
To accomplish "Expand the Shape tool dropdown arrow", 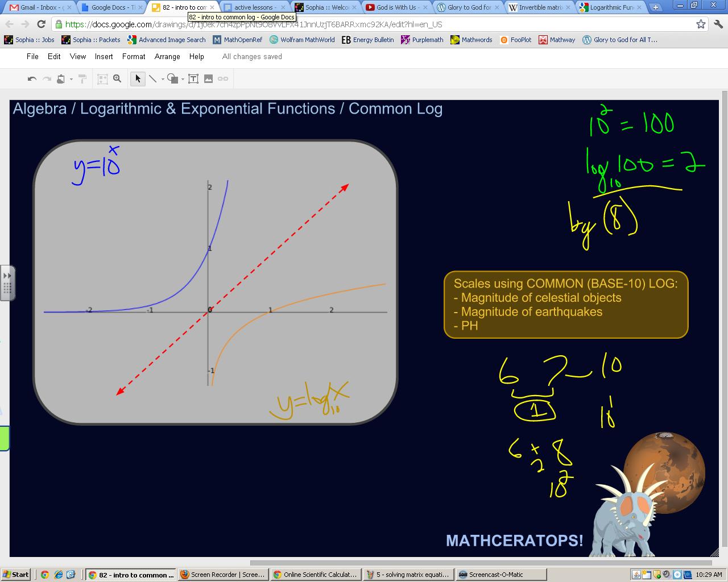I will pyautogui.click(x=183, y=79).
